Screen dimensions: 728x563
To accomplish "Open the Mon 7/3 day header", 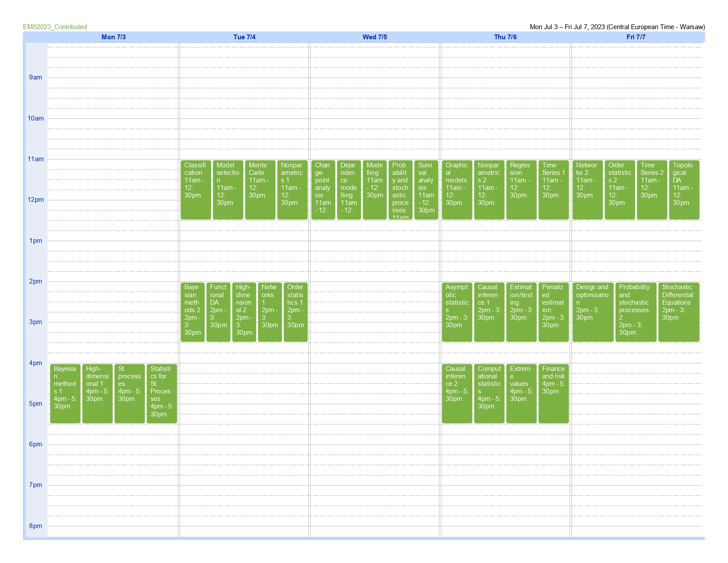I will pyautogui.click(x=113, y=37).
